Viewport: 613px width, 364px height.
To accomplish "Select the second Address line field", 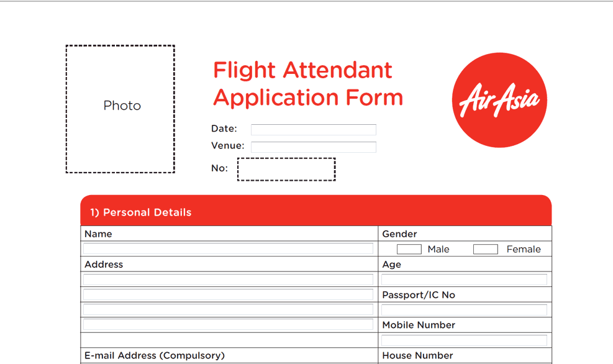I will tap(228, 294).
